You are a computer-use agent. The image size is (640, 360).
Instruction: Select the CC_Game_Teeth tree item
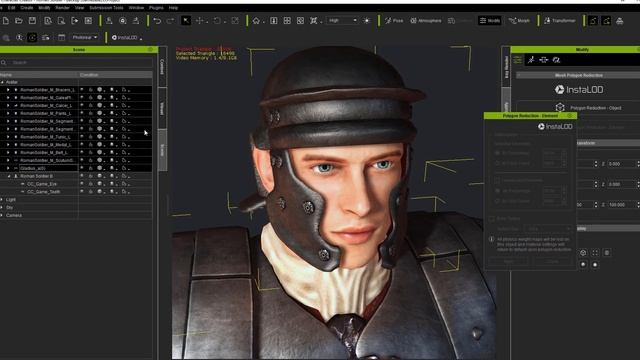pos(44,191)
